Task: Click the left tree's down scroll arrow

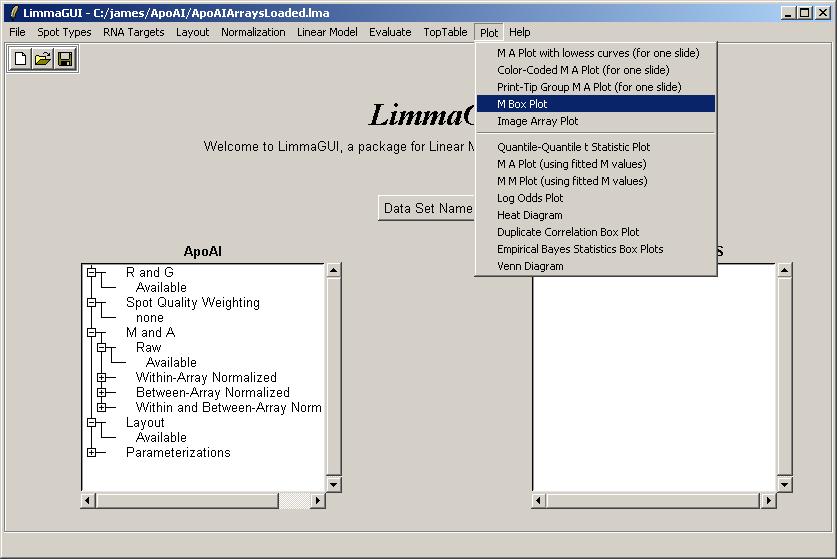Action: [334, 484]
